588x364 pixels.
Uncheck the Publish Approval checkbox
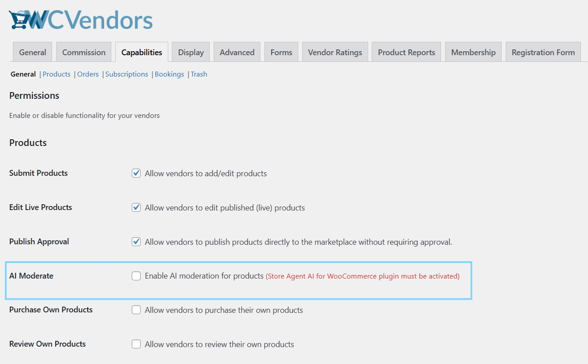pyautogui.click(x=136, y=242)
